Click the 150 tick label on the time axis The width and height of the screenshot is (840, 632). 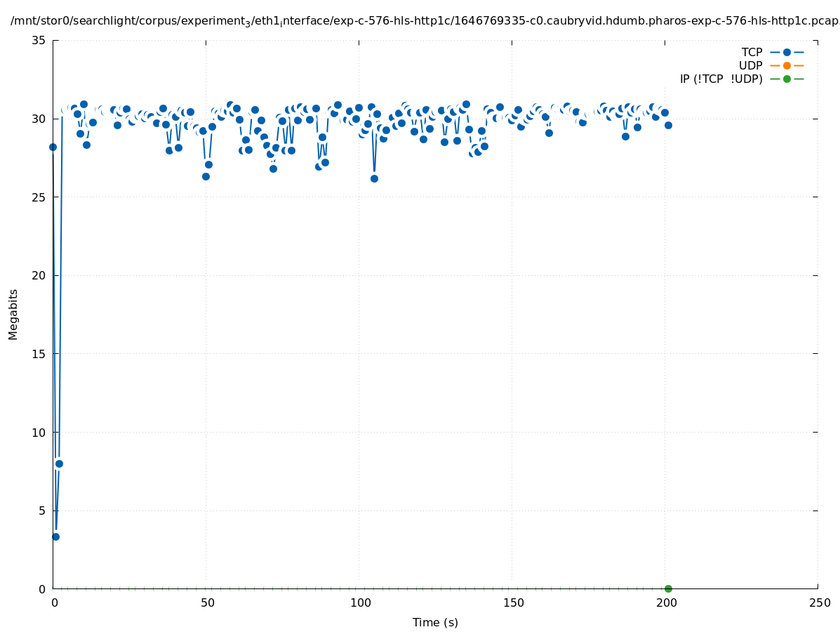pos(513,603)
